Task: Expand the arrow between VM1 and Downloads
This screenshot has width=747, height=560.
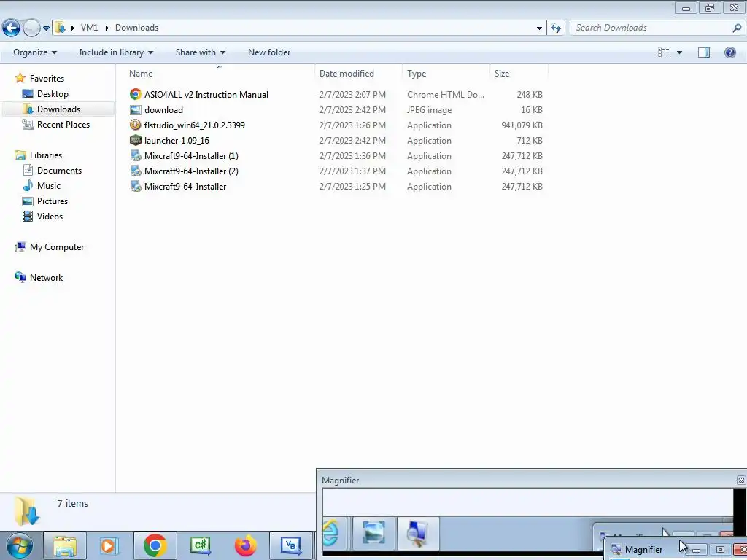Action: 107,28
